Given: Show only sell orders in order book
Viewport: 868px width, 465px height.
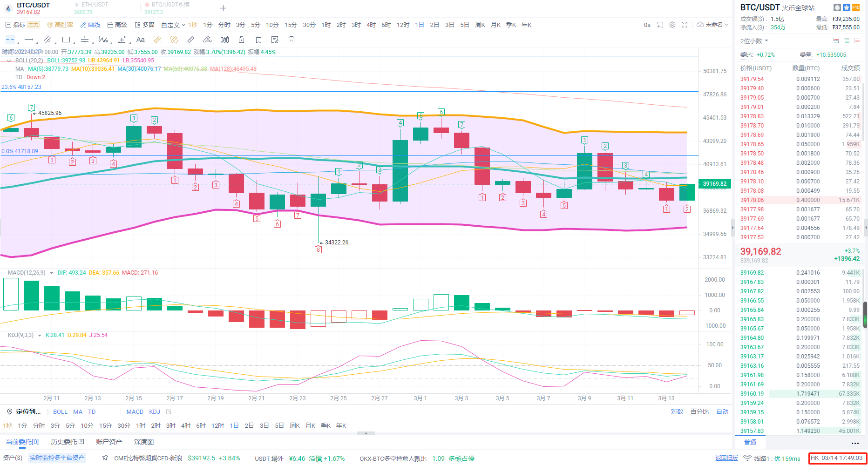Looking at the screenshot, I should coord(857,41).
